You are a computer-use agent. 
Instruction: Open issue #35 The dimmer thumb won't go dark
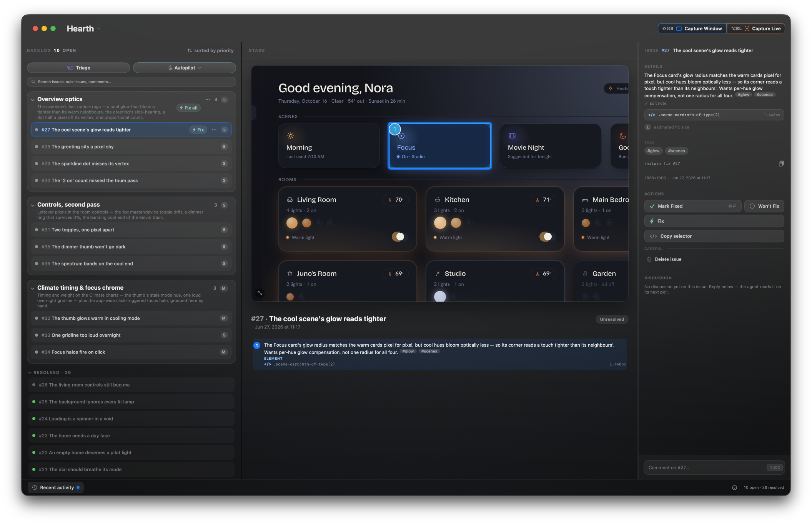[131, 247]
